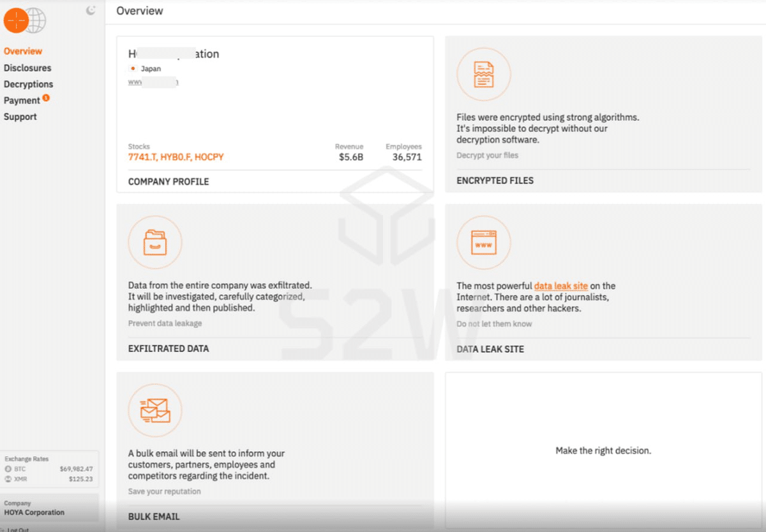Open the Support page

coord(20,117)
